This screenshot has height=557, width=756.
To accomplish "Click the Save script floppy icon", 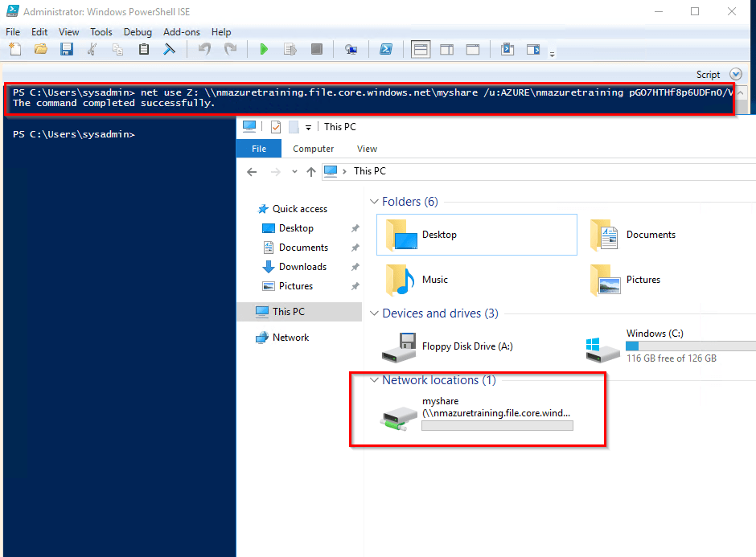I will (x=67, y=50).
